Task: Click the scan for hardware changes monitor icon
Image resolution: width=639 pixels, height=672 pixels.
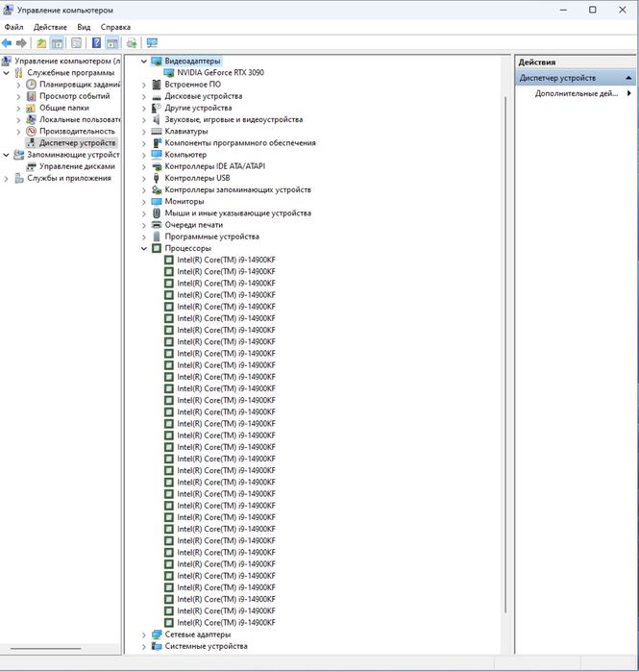Action: (x=152, y=43)
